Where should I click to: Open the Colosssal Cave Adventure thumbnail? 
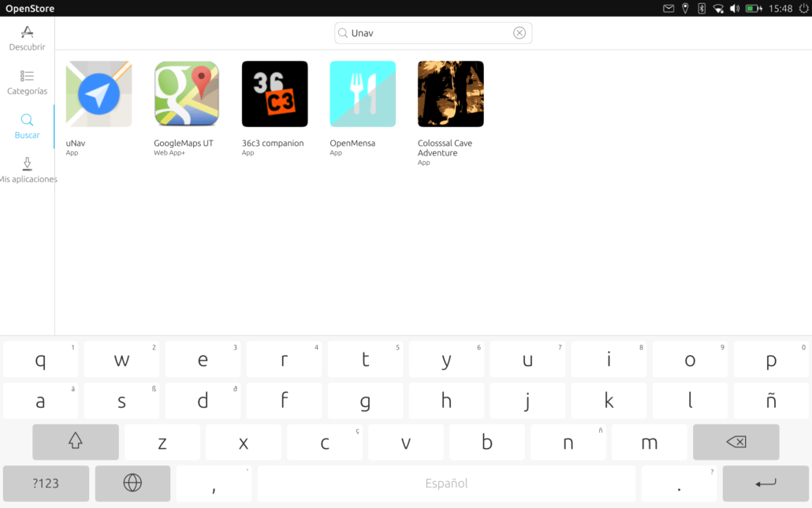[451, 94]
